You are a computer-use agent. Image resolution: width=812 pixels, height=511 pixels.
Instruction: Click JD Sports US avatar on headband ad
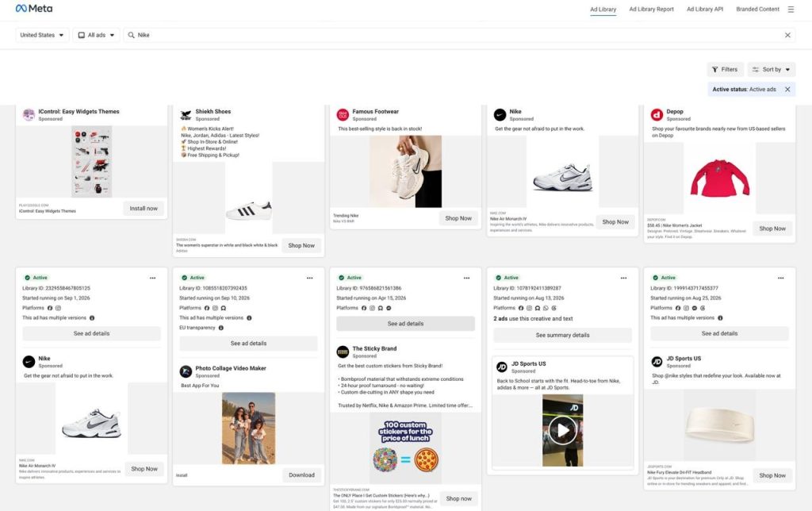(657, 362)
